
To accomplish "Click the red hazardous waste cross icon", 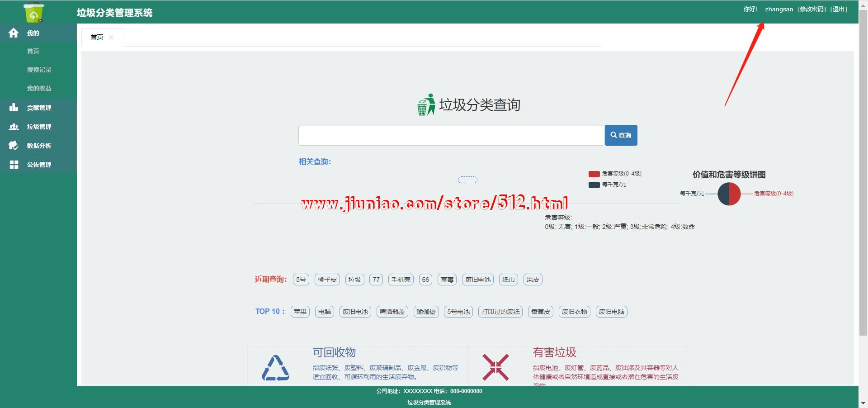I will pyautogui.click(x=495, y=367).
